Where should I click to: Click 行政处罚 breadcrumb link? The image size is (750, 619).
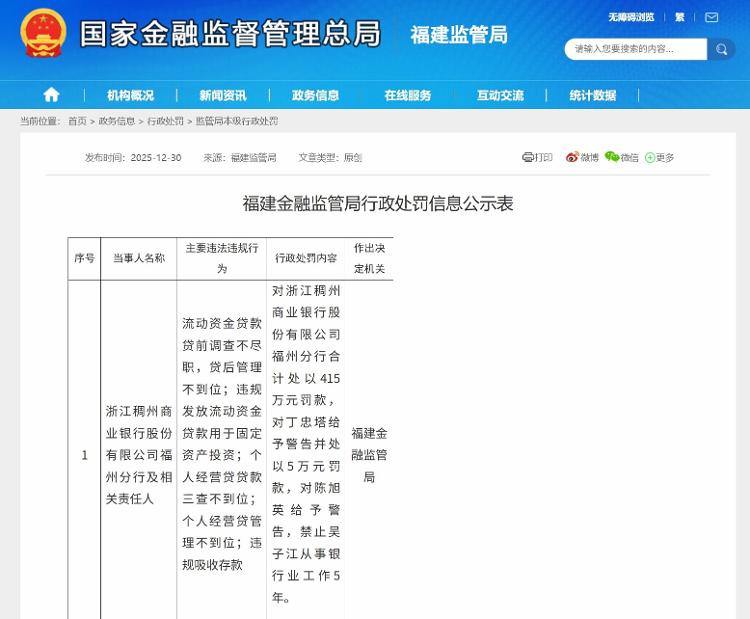coord(165,121)
